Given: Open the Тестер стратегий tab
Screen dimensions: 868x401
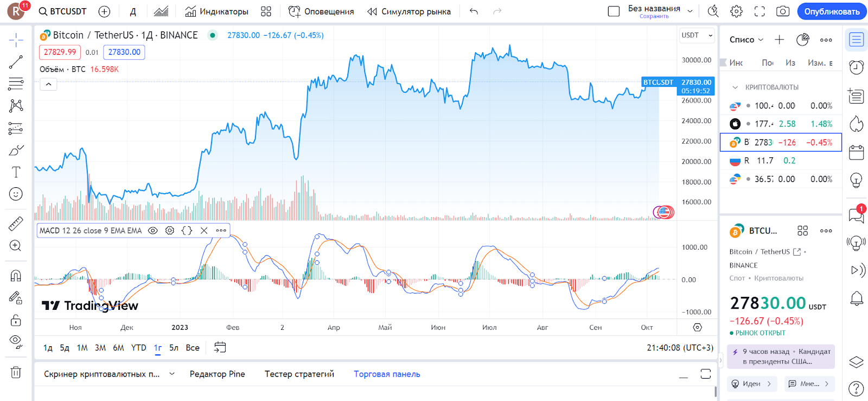Looking at the screenshot, I should click(299, 374).
